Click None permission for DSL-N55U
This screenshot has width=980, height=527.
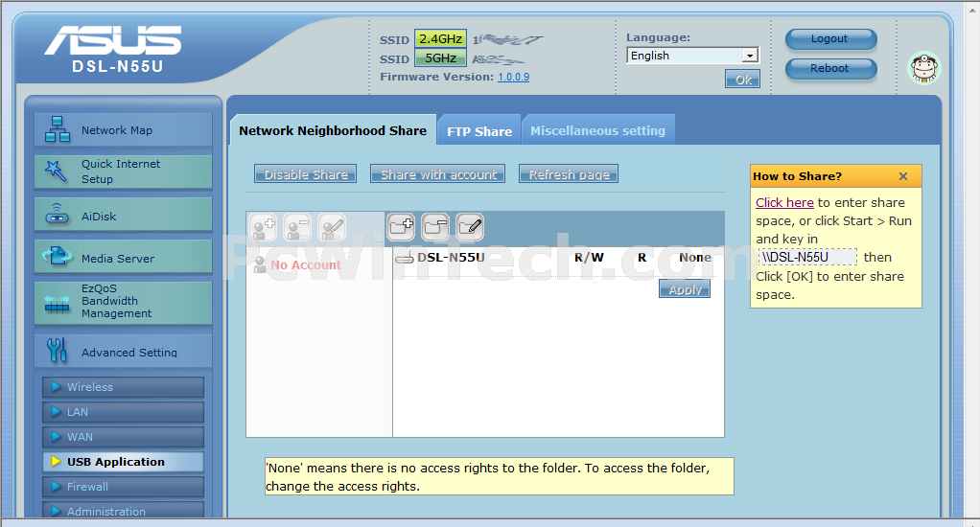695,257
